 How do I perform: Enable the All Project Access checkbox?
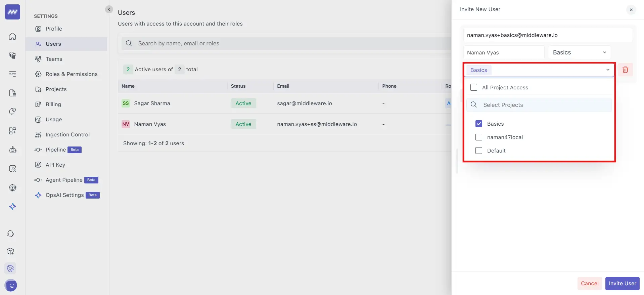pos(474,87)
